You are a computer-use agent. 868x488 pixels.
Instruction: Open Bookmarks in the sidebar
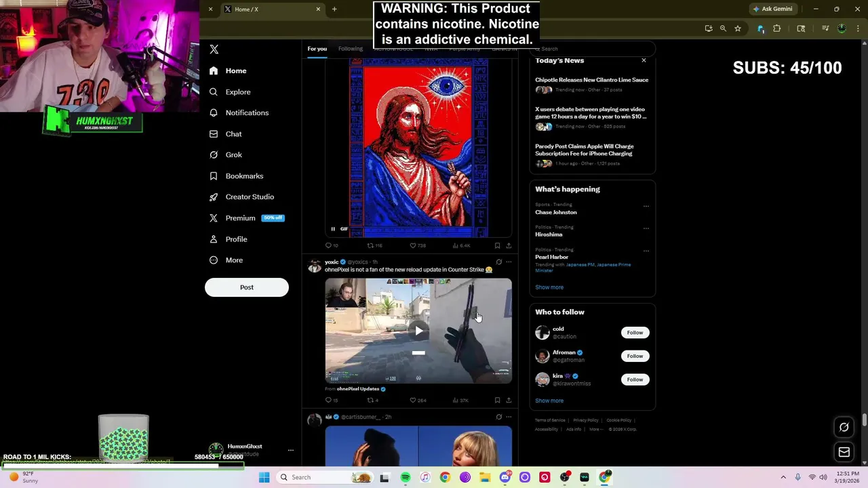237,176
